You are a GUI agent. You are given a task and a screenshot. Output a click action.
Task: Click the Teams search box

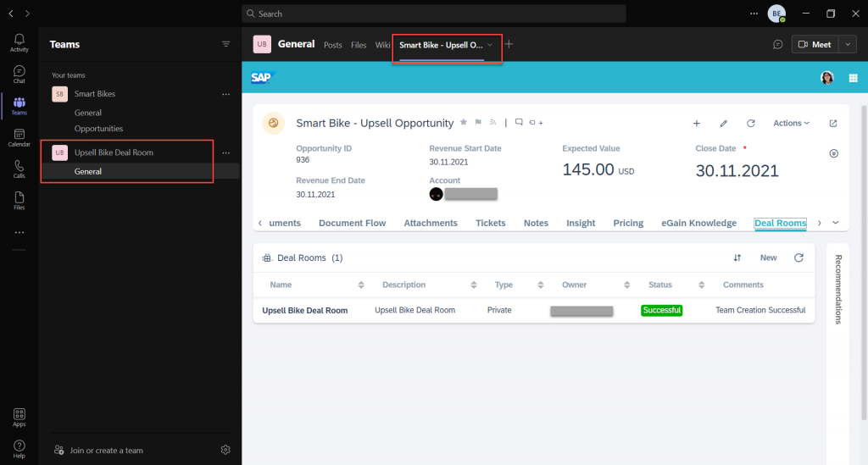coord(434,14)
